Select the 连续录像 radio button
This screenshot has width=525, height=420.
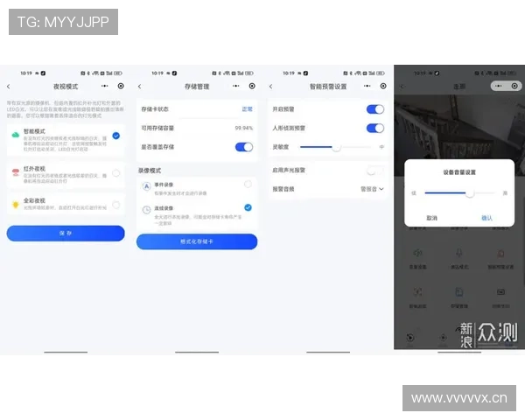tap(248, 207)
